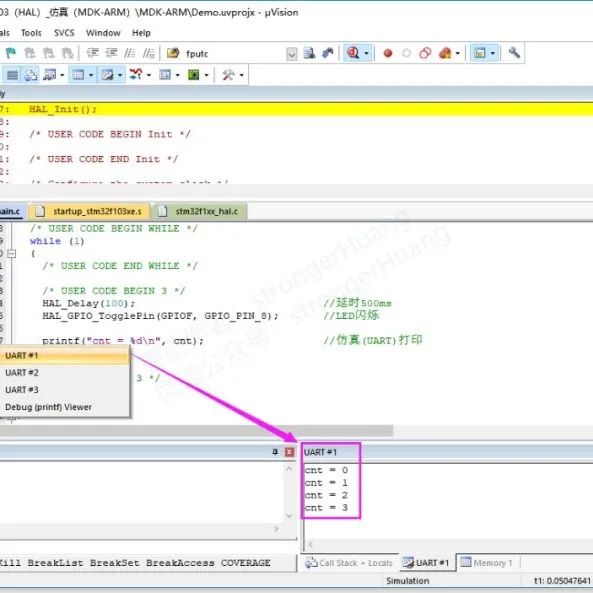Choose Debug (printf) Viewer menu entry
The height and width of the screenshot is (593, 593).
click(64, 407)
